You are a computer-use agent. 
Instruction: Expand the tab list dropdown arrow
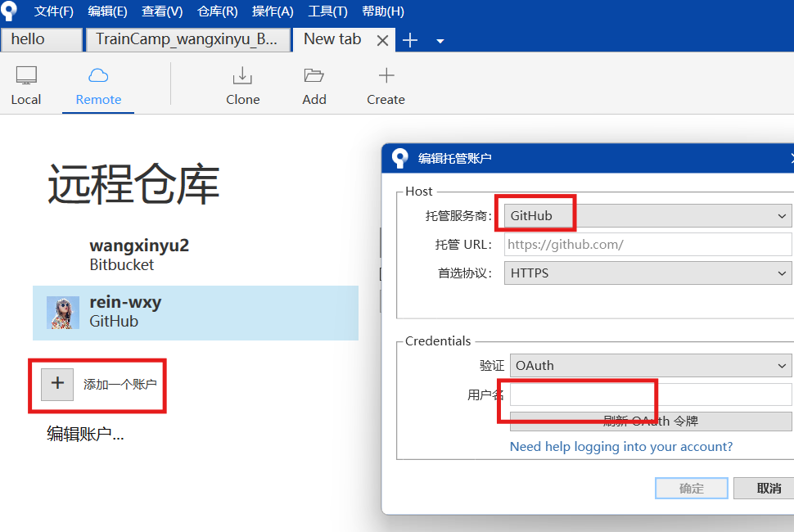[x=440, y=41]
